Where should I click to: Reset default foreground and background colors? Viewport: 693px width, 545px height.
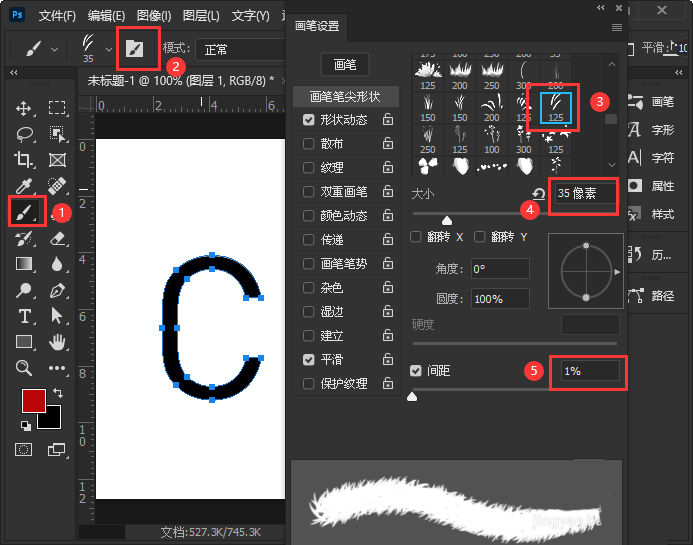(x=26, y=426)
